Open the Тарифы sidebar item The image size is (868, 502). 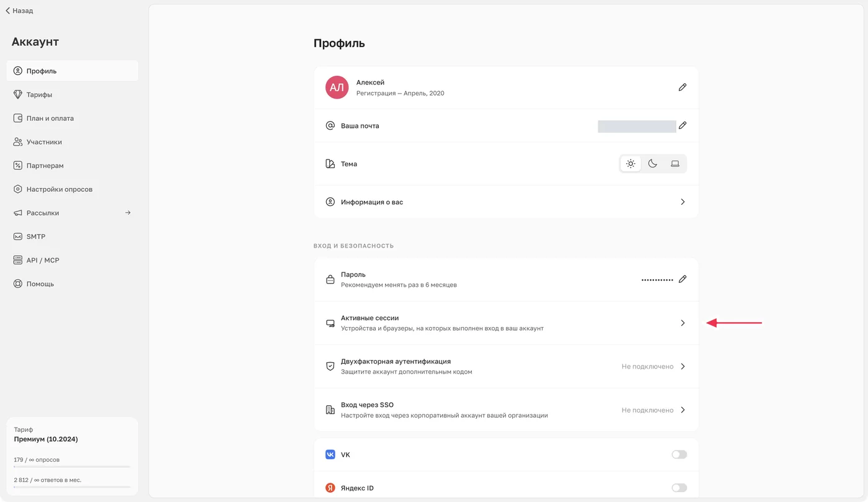(x=73, y=94)
